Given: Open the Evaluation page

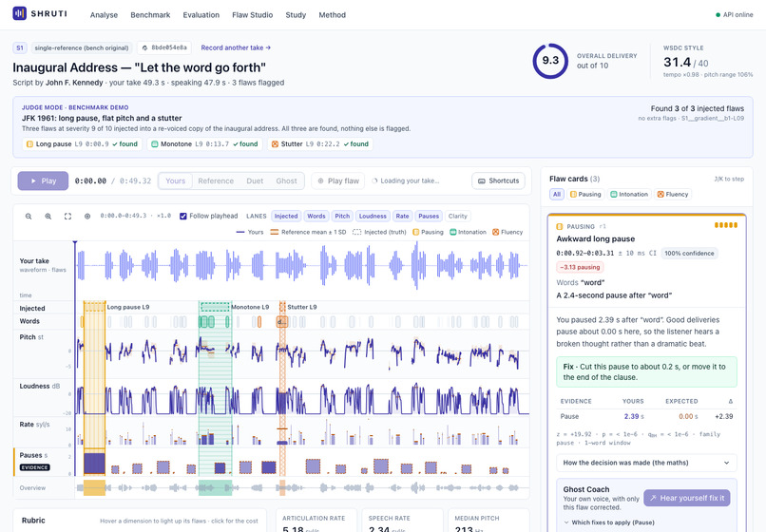Looking at the screenshot, I should (x=201, y=15).
